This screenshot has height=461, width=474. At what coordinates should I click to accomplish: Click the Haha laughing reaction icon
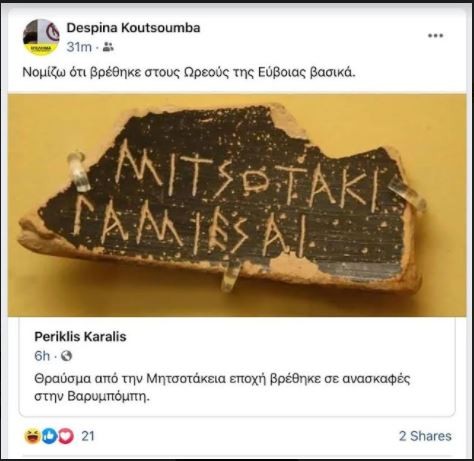[33, 436]
